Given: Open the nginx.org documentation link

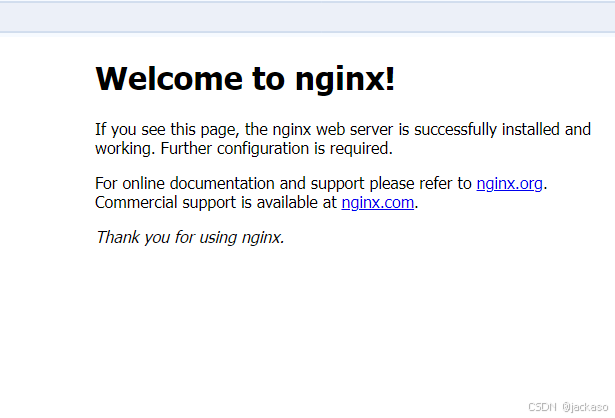Looking at the screenshot, I should (509, 184).
